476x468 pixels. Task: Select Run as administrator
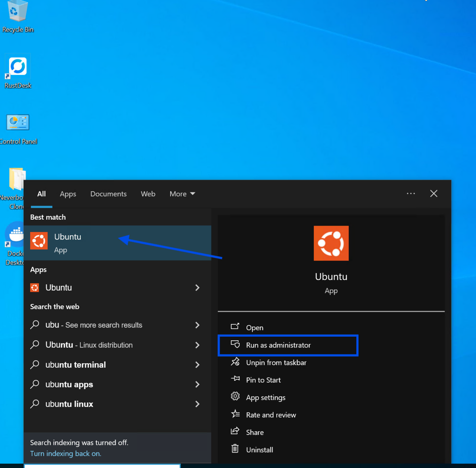point(278,345)
